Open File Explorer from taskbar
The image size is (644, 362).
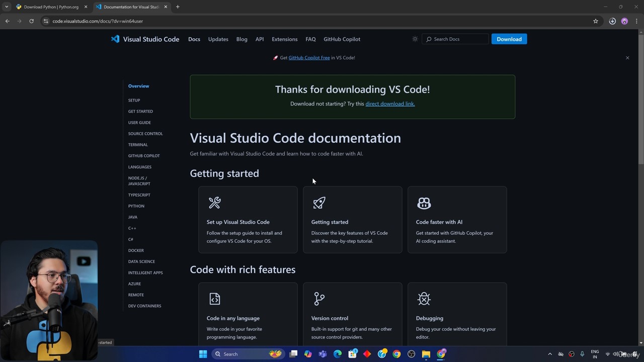click(426, 354)
